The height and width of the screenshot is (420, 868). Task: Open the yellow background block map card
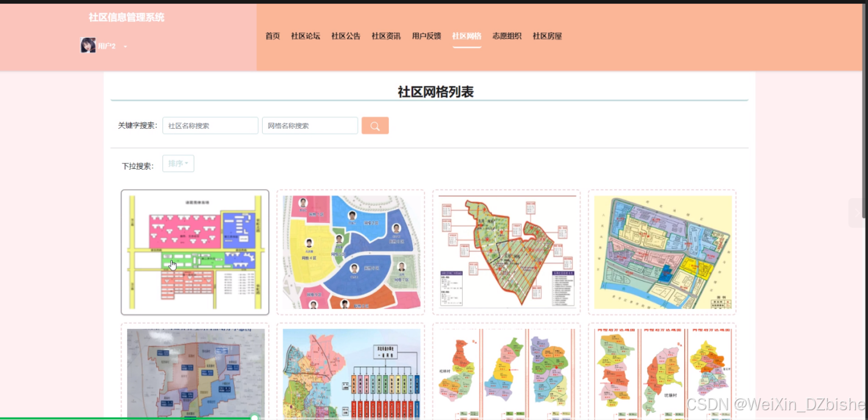coord(662,252)
